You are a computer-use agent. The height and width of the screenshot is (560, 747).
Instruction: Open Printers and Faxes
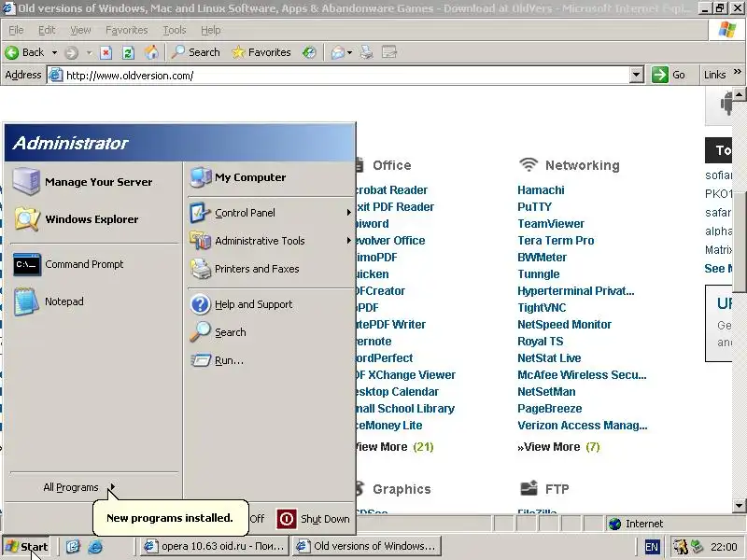click(x=270, y=269)
